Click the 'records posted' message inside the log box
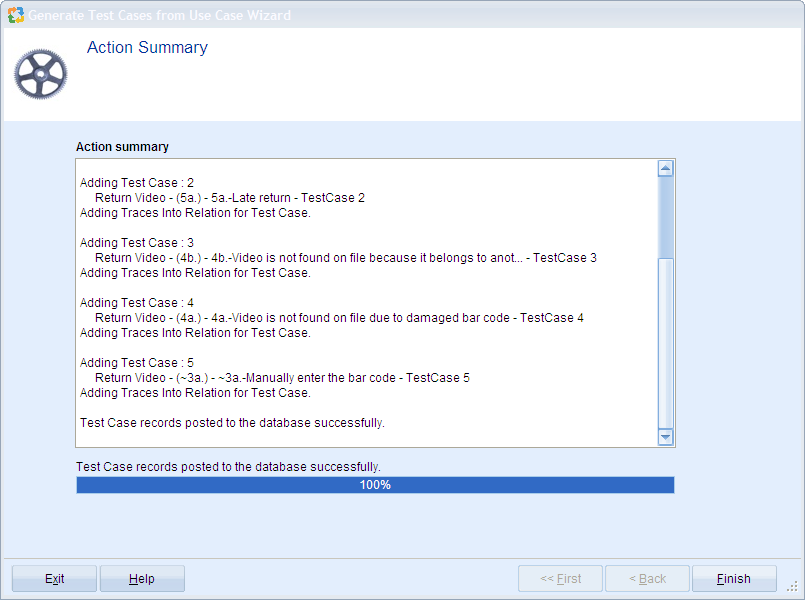The image size is (805, 600). (x=232, y=423)
